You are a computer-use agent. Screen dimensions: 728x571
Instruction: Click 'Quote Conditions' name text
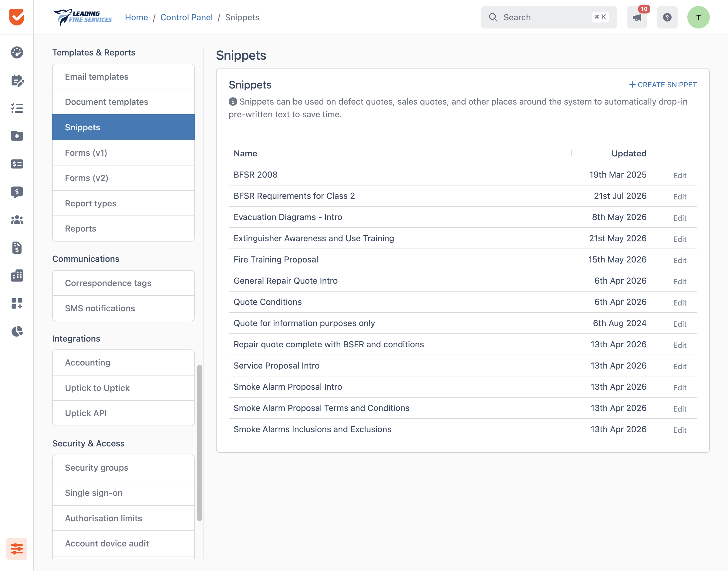[x=267, y=302]
